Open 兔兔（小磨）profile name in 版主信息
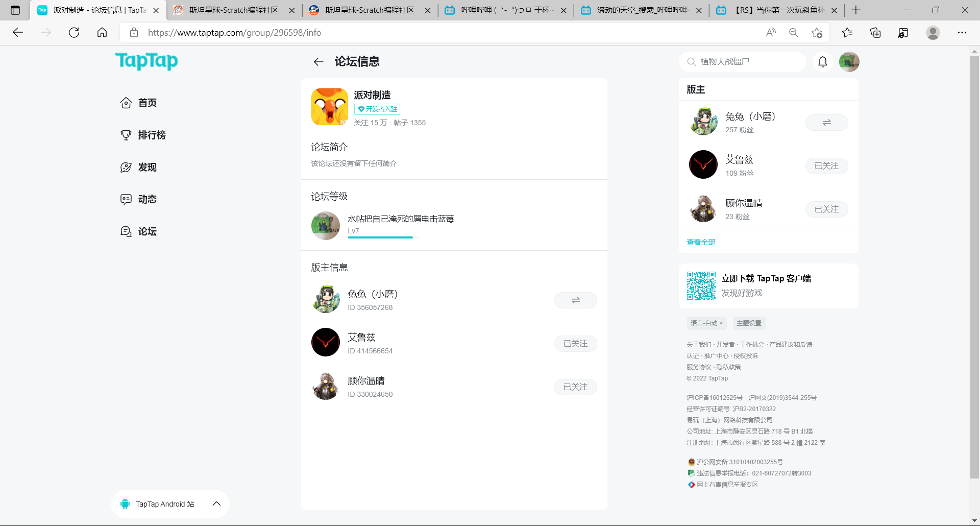The image size is (980, 526). pyautogui.click(x=373, y=294)
